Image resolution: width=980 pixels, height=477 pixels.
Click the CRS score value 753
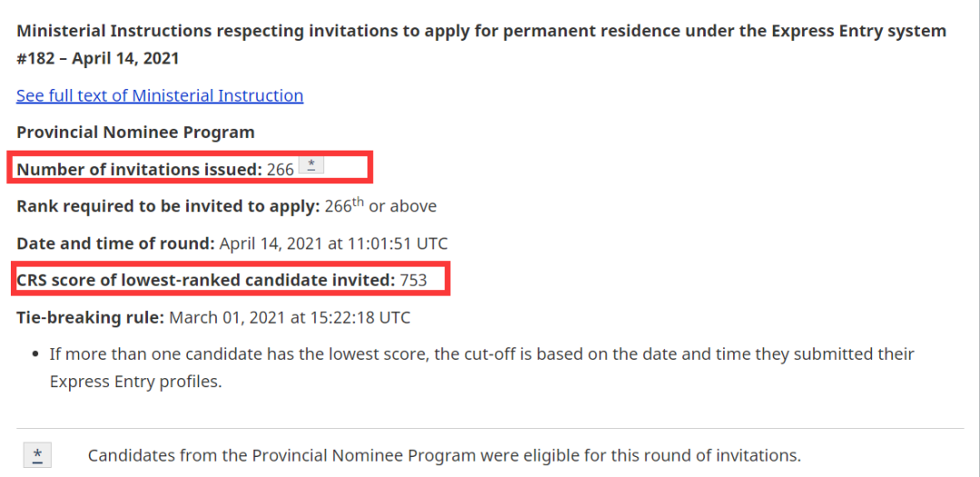pyautogui.click(x=414, y=280)
